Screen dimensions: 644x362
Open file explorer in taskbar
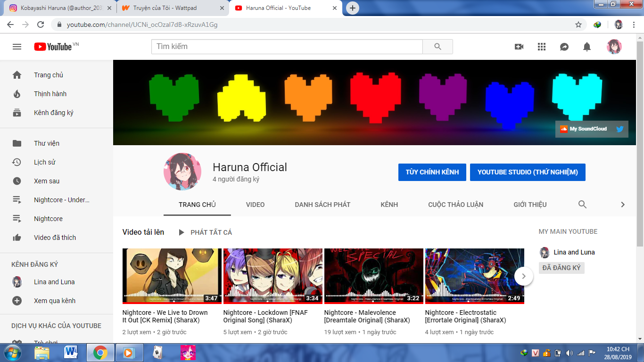point(42,353)
